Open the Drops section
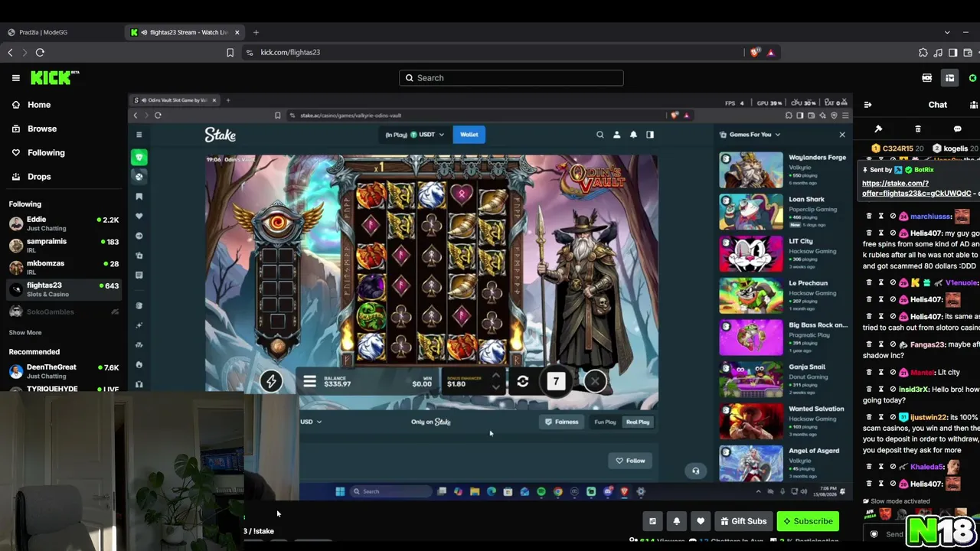The width and height of the screenshot is (980, 551). point(31,176)
